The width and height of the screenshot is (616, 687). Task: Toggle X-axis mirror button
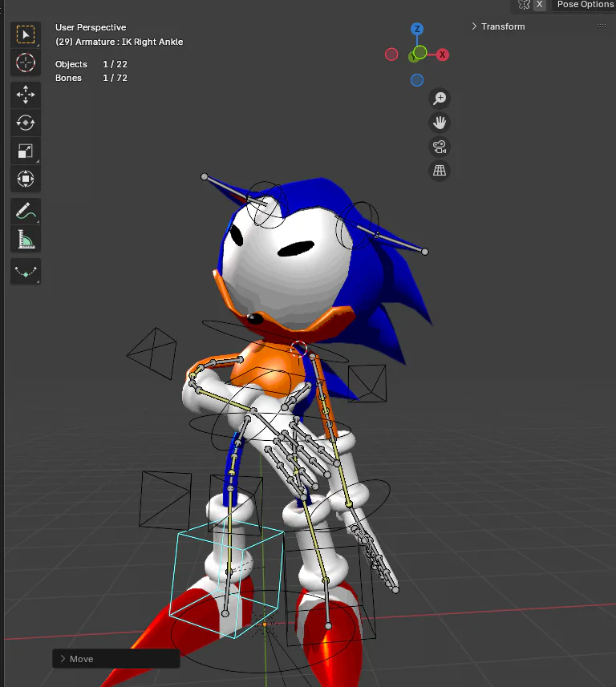(x=540, y=4)
